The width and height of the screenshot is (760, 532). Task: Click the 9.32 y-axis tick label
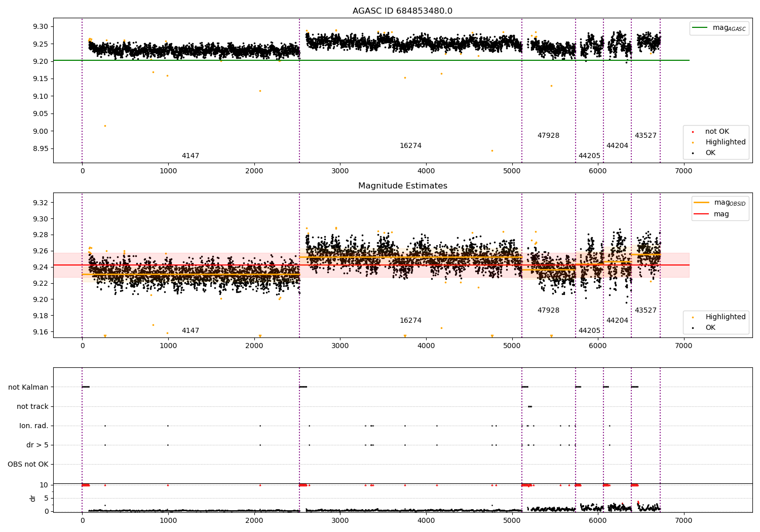pyautogui.click(x=41, y=203)
